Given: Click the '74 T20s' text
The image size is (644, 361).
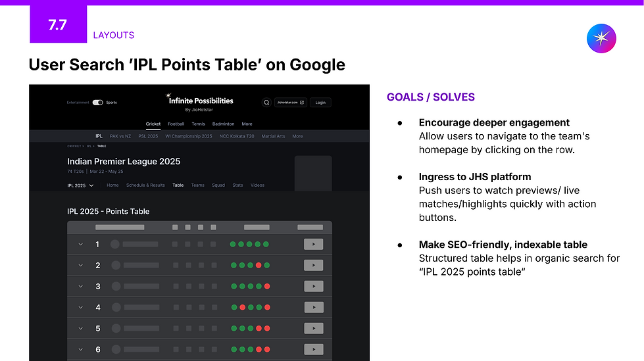Looking at the screenshot, I should tap(76, 172).
